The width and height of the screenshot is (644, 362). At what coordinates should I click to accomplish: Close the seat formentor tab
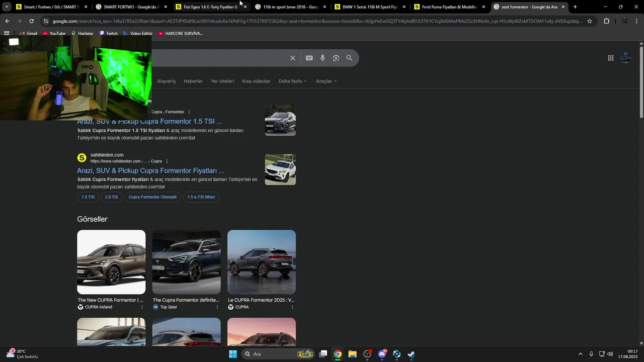563,7
